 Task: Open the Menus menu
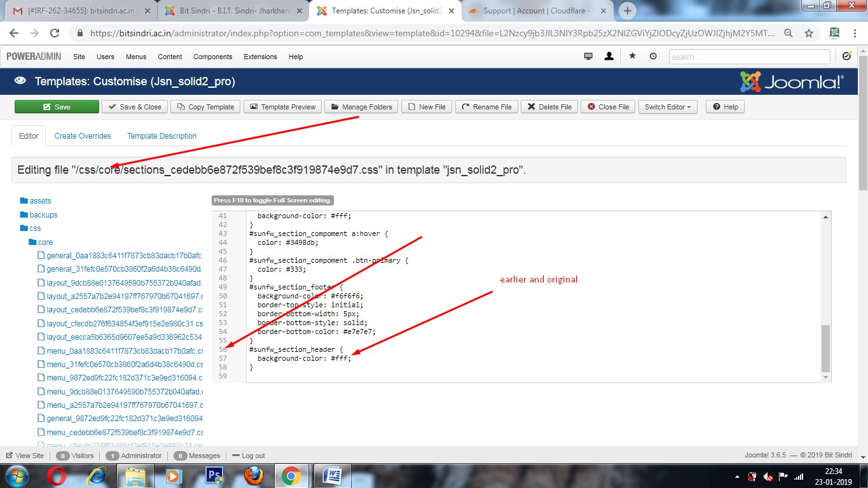point(136,57)
